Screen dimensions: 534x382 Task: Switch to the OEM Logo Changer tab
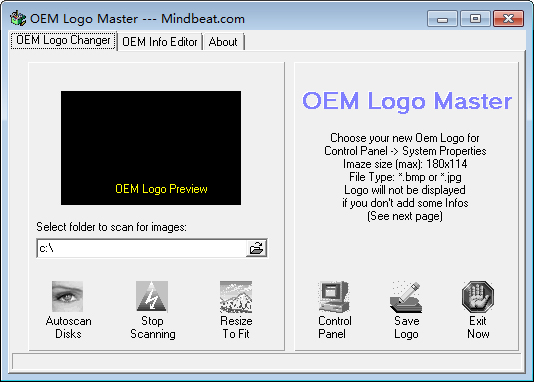click(63, 41)
